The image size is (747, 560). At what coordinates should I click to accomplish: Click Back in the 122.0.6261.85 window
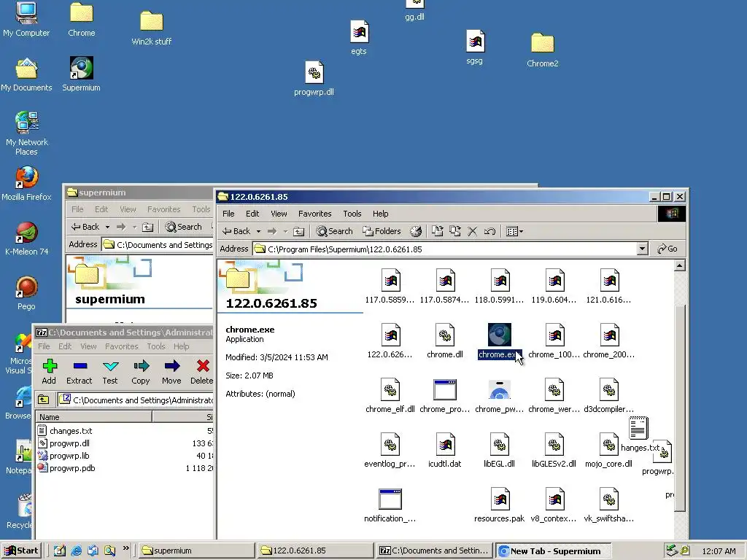[236, 231]
